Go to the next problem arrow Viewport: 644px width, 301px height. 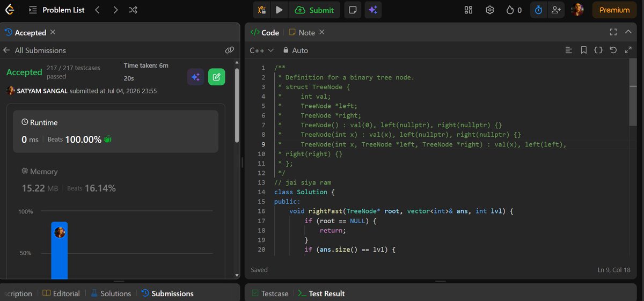pyautogui.click(x=115, y=10)
